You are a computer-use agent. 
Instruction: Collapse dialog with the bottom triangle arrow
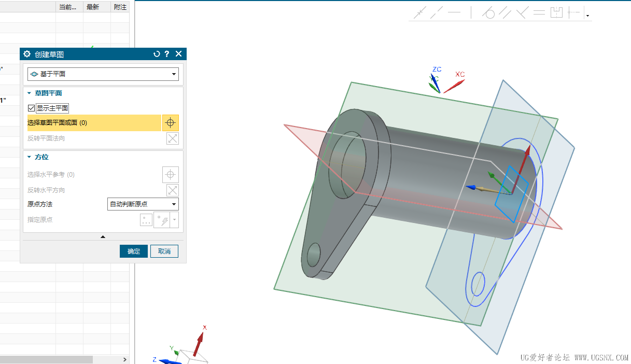pyautogui.click(x=103, y=236)
